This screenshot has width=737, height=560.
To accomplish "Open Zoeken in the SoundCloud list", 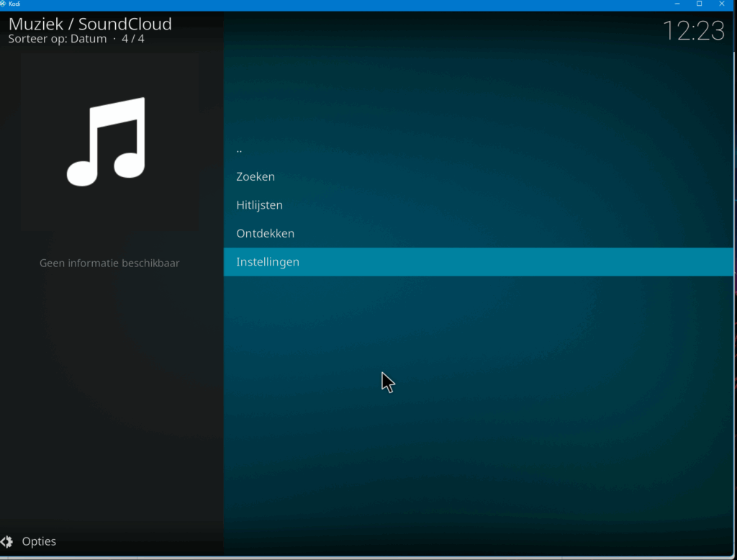I will [x=256, y=176].
